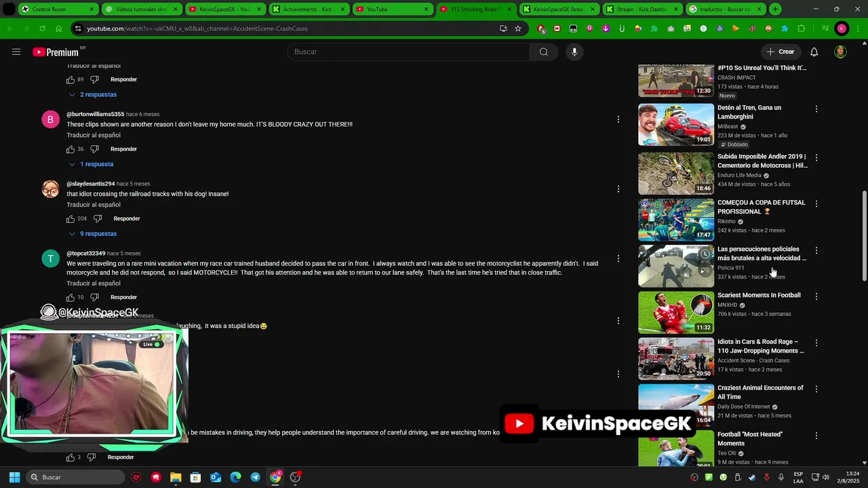Viewport: 868px width, 488px height.
Task: Open options menu for burtonwilliams5355 comment
Action: 618,119
